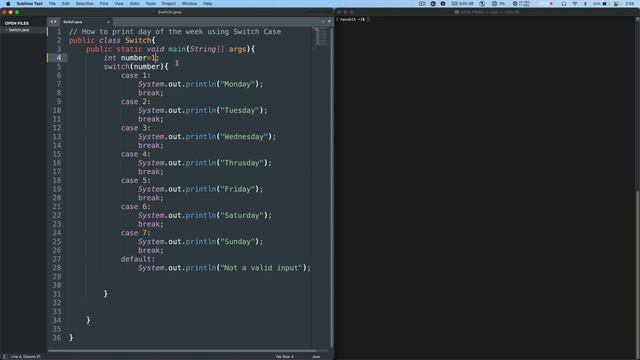Open the Sublime Text application menu
640x360 pixels.
click(29, 4)
